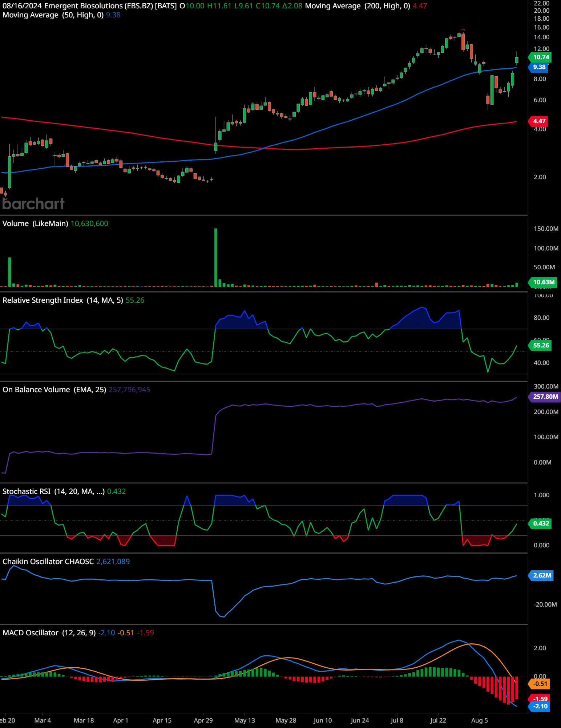The image size is (561, 728).
Task: Click the 0.000 Stochastic RSI axis label
Action: pos(541,545)
